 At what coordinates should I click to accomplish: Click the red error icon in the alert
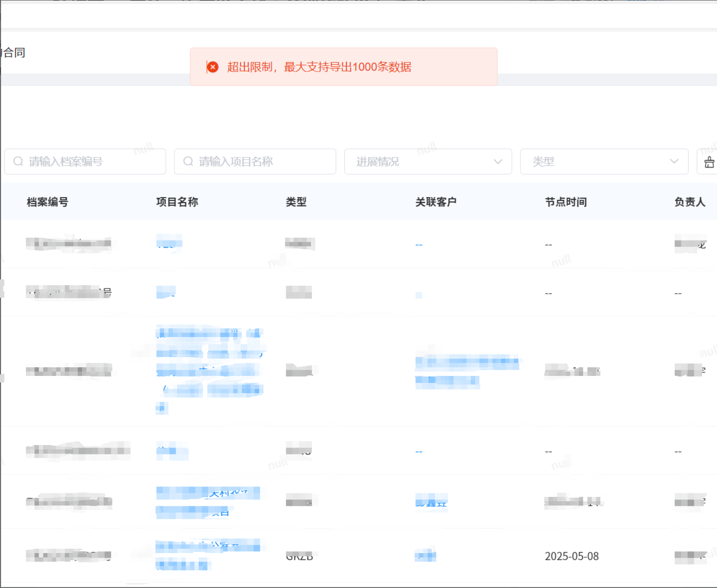[213, 67]
